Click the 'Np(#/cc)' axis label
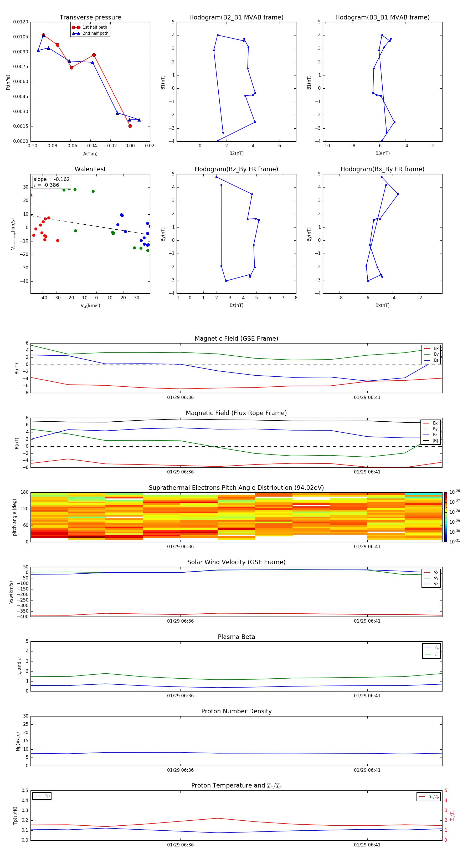 click(x=18, y=741)
